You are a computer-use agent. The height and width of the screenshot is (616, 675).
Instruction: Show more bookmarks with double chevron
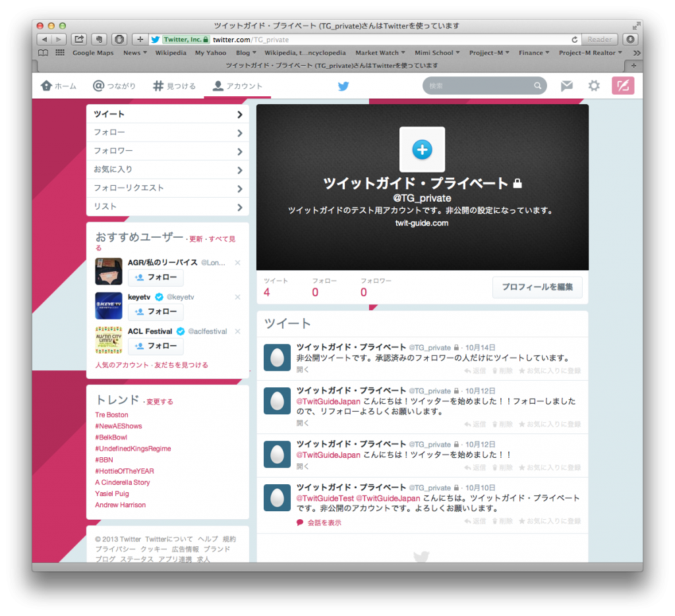637,53
